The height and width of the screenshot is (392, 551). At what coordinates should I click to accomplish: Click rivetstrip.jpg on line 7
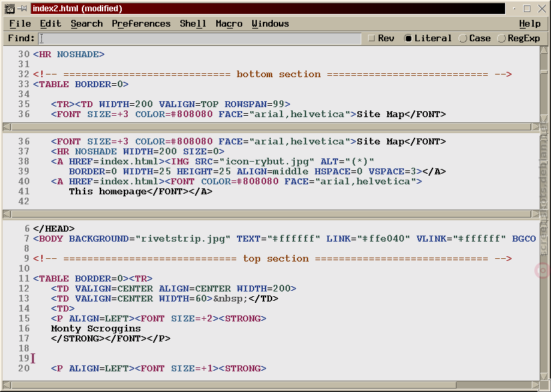pyautogui.click(x=183, y=239)
